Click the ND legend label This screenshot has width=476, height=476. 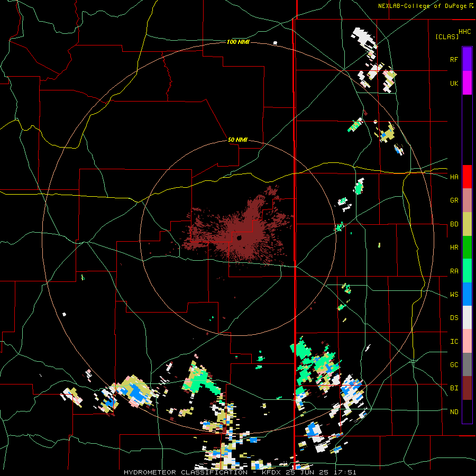pos(454,412)
